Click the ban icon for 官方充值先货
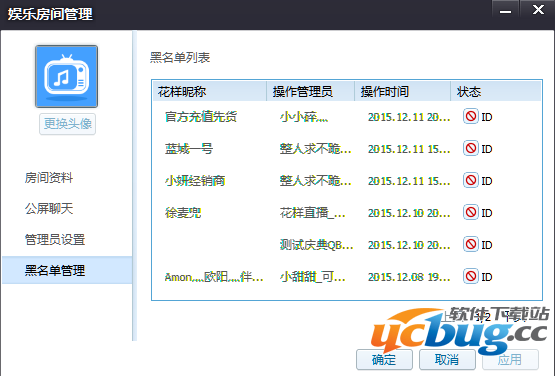This screenshot has width=555, height=376. click(471, 116)
